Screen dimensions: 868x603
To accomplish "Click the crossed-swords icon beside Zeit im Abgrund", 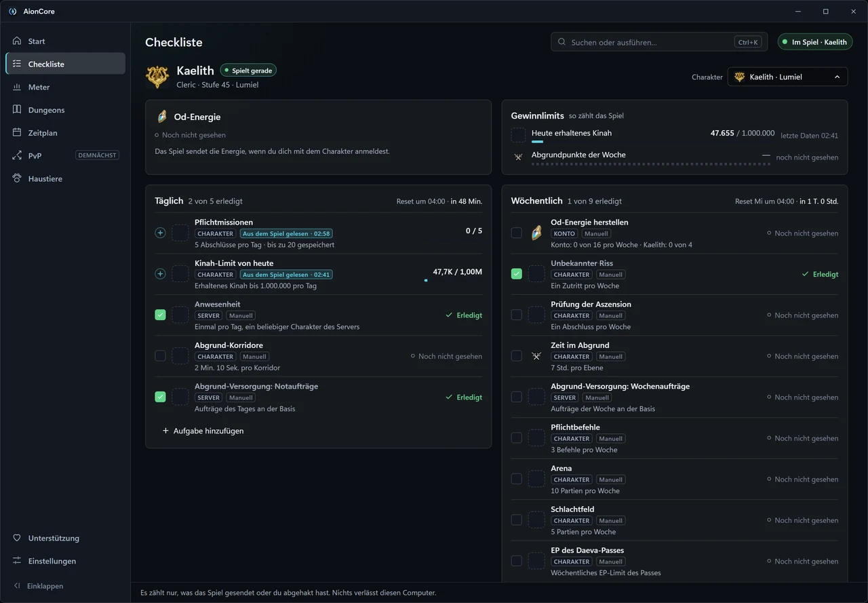I will click(536, 356).
